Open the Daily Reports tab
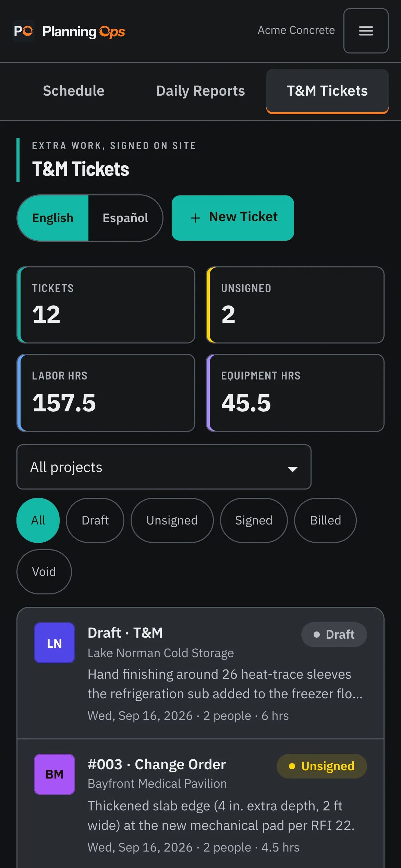The height and width of the screenshot is (868, 401). tap(200, 91)
